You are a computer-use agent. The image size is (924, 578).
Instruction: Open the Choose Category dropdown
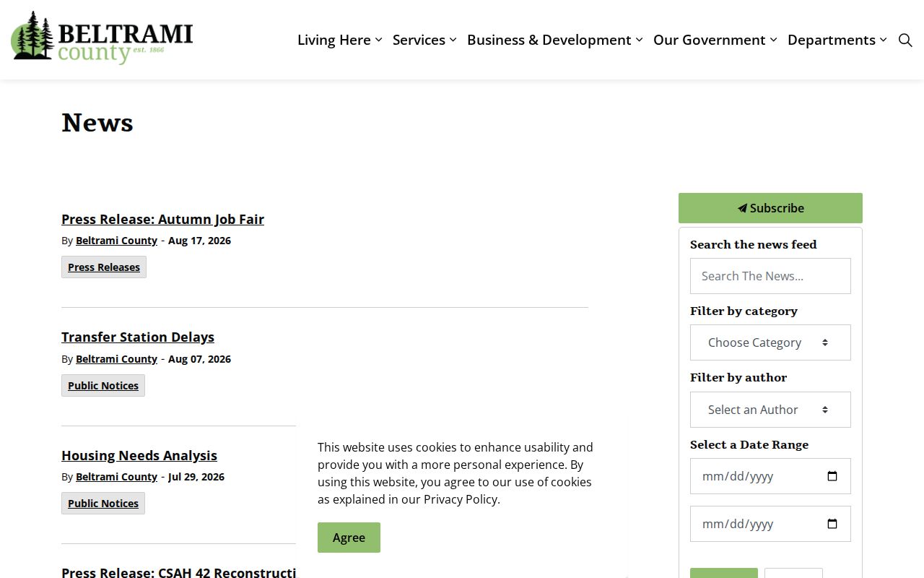click(x=770, y=342)
